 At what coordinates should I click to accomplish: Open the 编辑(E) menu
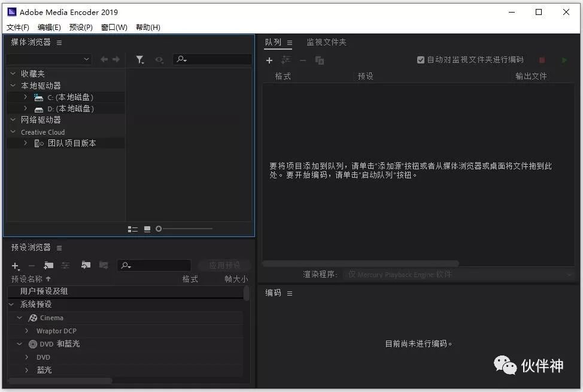coord(49,27)
